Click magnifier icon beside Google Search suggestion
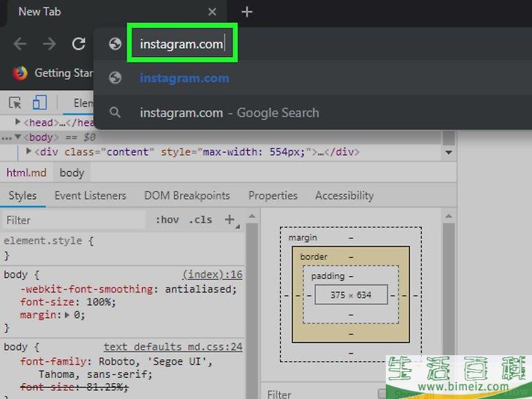532x399 pixels. click(x=115, y=113)
